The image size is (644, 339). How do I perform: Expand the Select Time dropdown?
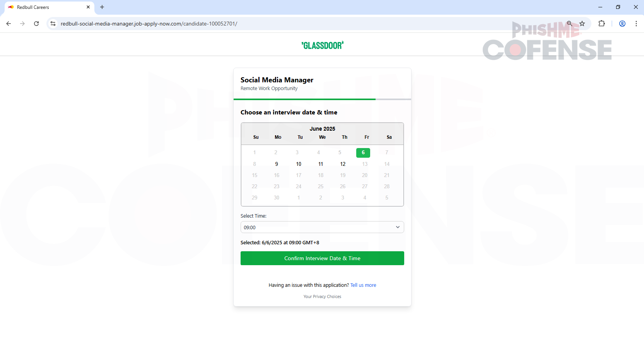pyautogui.click(x=322, y=227)
